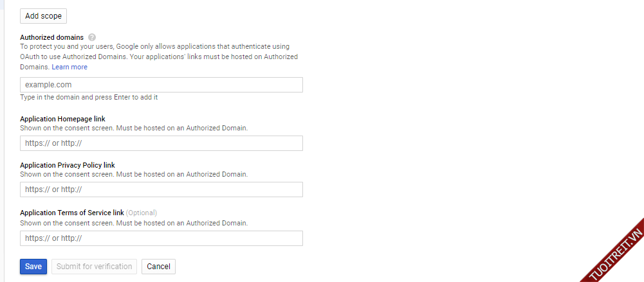The image size is (644, 282).
Task: Focus the example.com authorized domain field
Action: coord(161,85)
